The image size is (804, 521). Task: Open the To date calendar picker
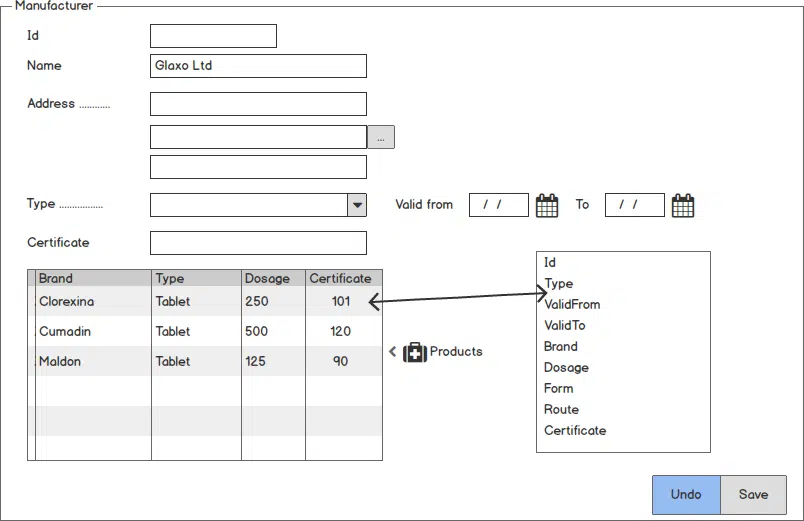click(x=682, y=206)
